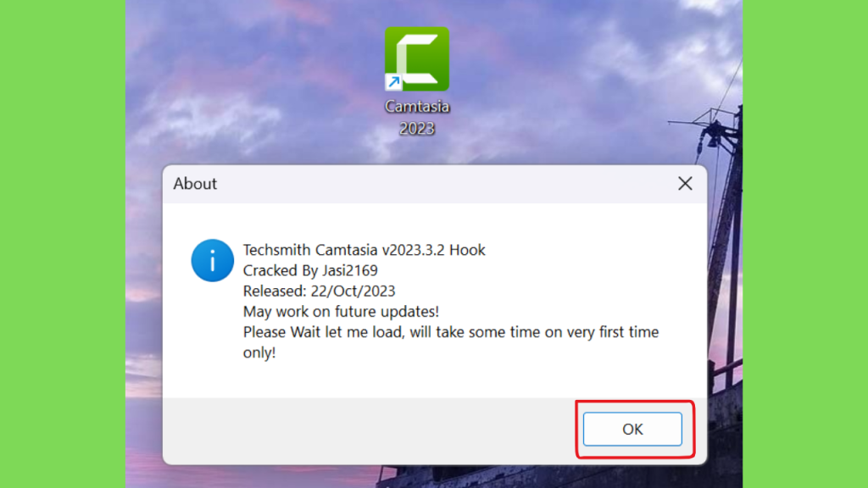868x488 pixels.
Task: Click the "Cracked By Jasi2169" text line
Action: (310, 270)
